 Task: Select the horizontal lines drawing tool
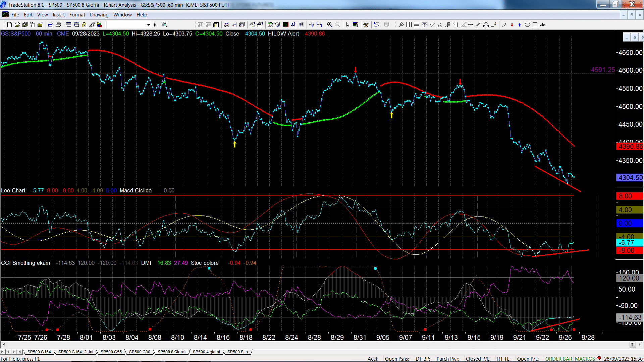tap(417, 25)
